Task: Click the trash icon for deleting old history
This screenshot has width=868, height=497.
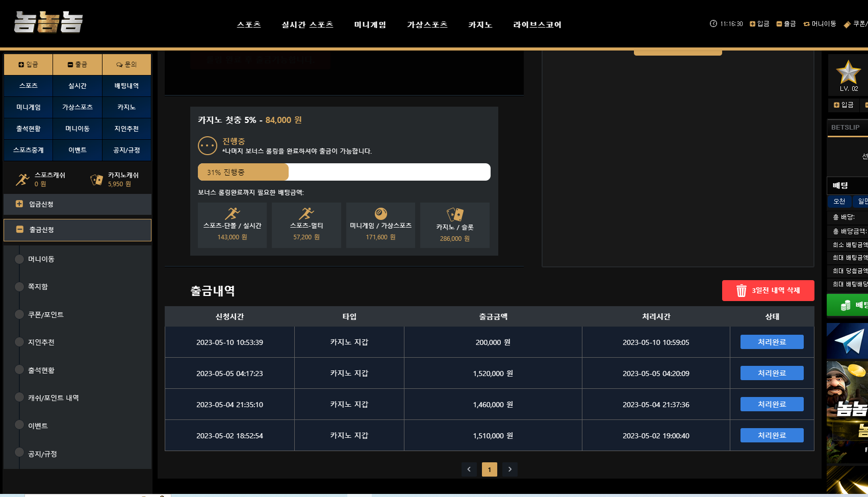Action: click(x=741, y=291)
